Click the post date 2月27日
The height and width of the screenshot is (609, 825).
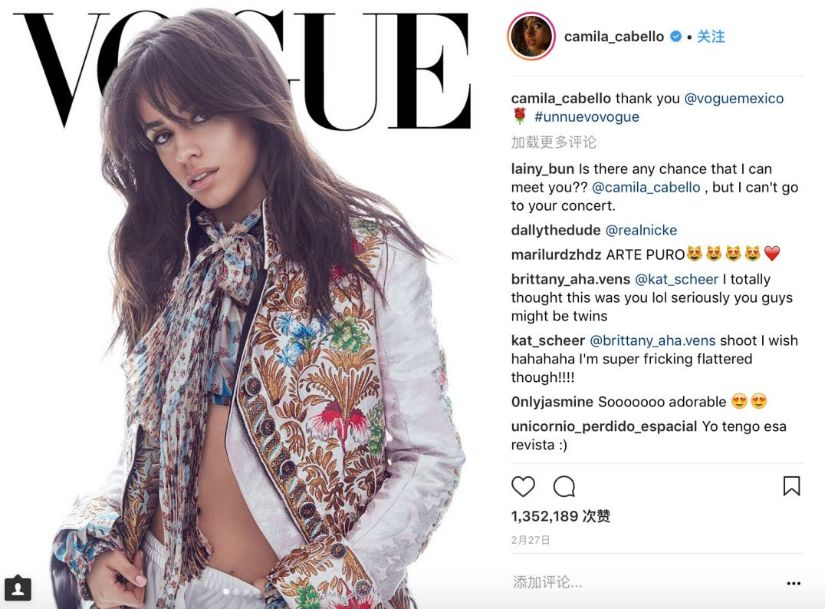point(530,540)
